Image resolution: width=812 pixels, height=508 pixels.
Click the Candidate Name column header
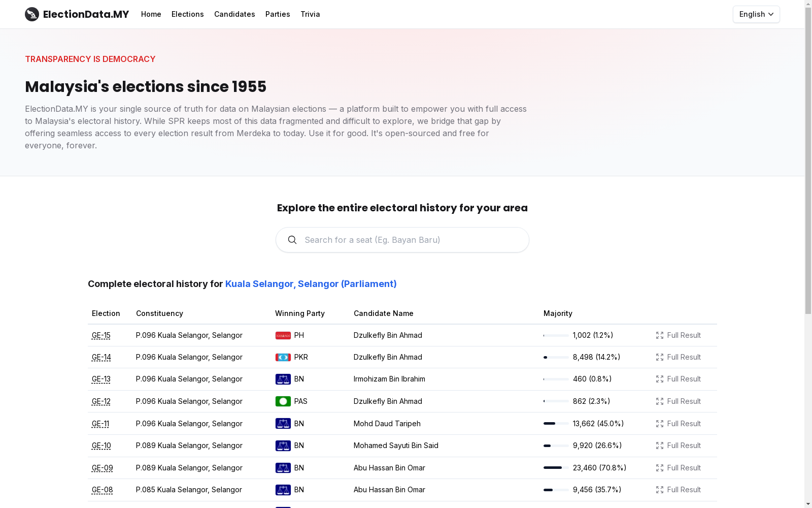(x=384, y=313)
